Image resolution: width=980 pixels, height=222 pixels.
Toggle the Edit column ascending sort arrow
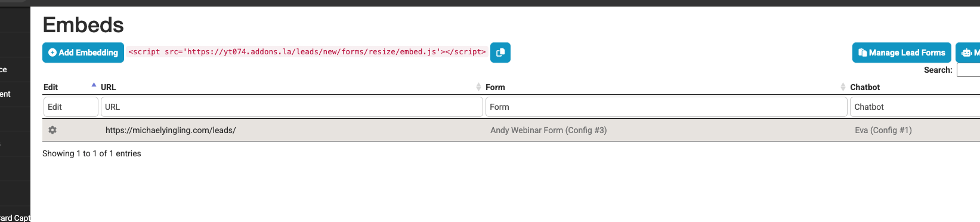pos(94,85)
